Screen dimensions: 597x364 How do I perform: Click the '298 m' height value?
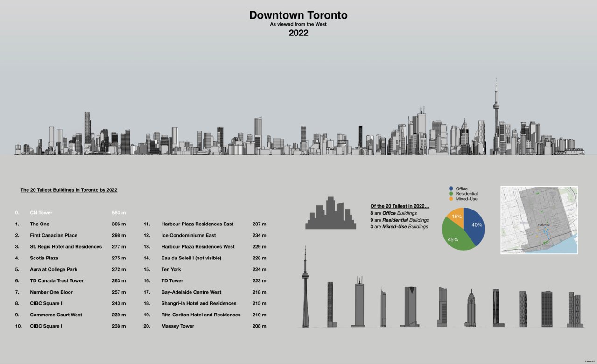(x=119, y=235)
